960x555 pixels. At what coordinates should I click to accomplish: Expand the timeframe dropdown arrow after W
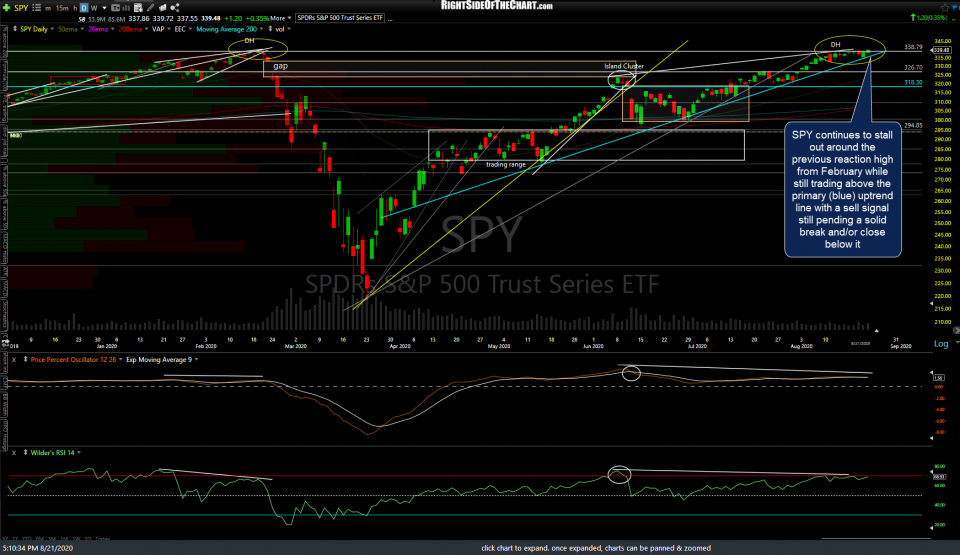pos(104,8)
